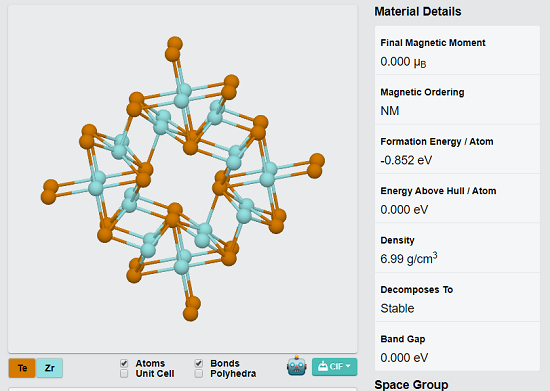Click the Space Group heading

pyautogui.click(x=411, y=385)
